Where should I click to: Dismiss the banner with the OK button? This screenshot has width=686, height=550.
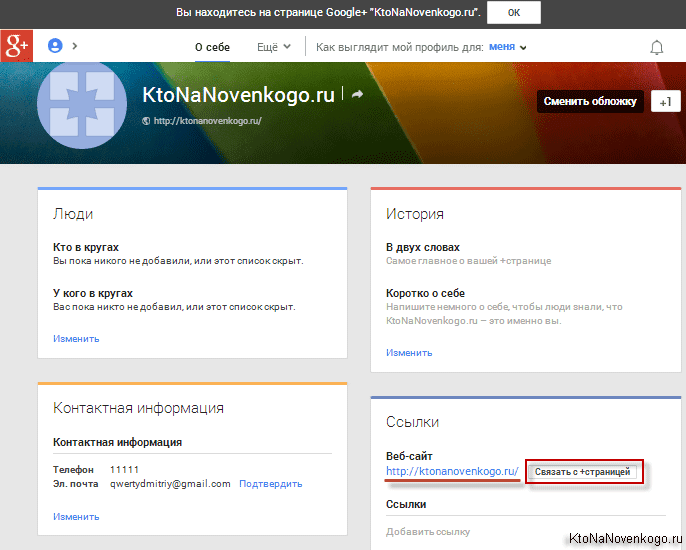514,13
